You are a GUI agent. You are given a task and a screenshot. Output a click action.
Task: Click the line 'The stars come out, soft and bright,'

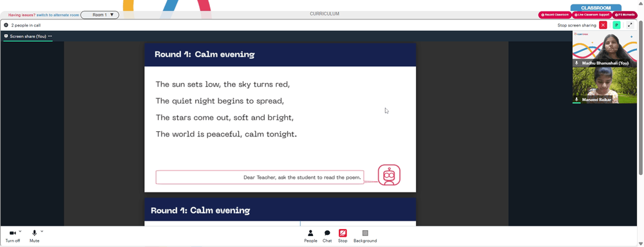(x=225, y=118)
